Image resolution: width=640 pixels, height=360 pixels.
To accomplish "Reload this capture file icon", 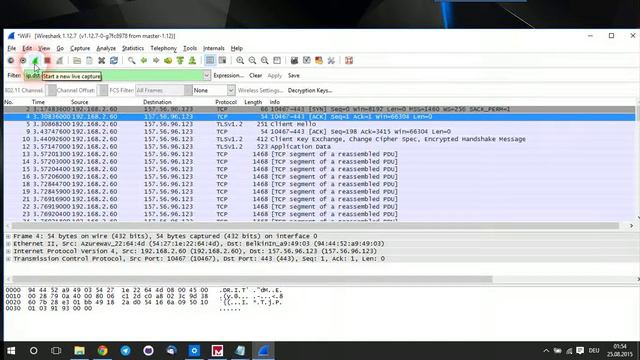I will tap(114, 61).
